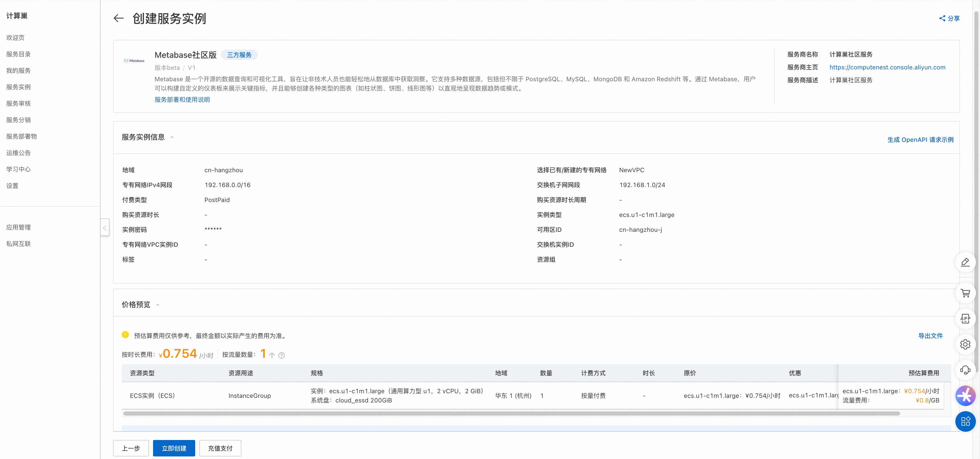Viewport: 980px width, 459px height.
Task: Open 私网互联 in the sidebar
Action: 18,244
